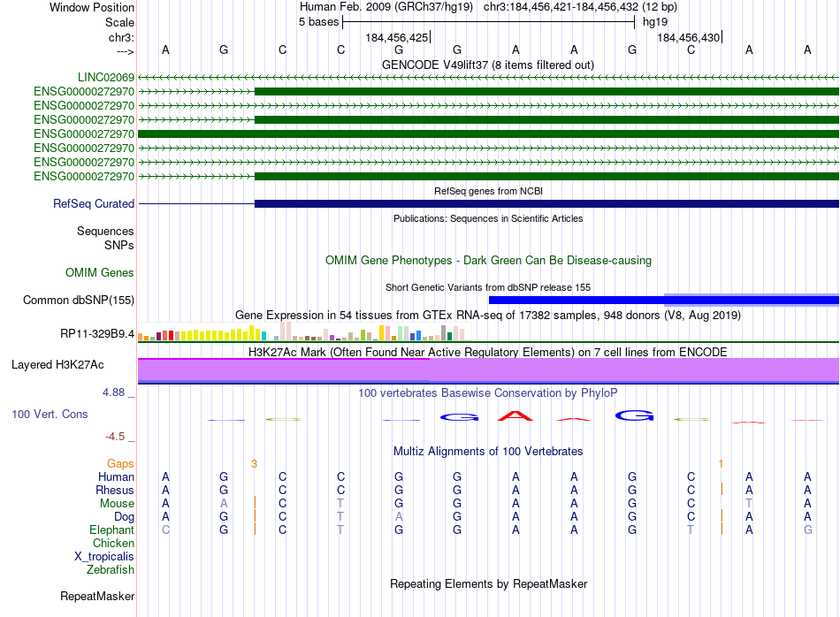Click the Mouse row's faded A base
Image resolution: width=840 pixels, height=617 pixels.
coord(224,504)
